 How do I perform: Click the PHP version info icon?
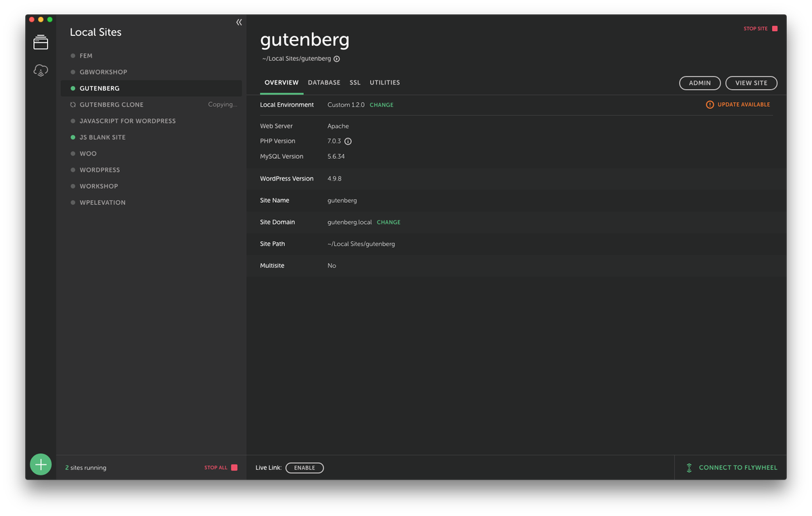348,141
